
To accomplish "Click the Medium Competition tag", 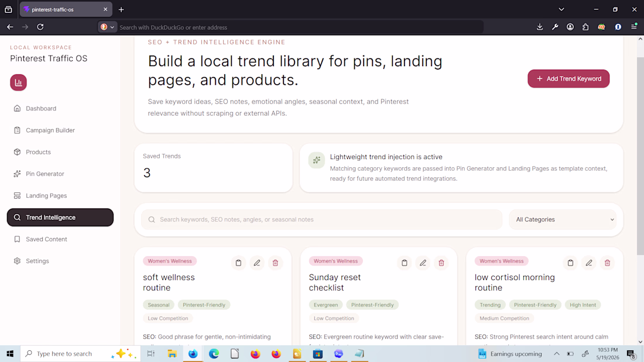I will coord(504,318).
